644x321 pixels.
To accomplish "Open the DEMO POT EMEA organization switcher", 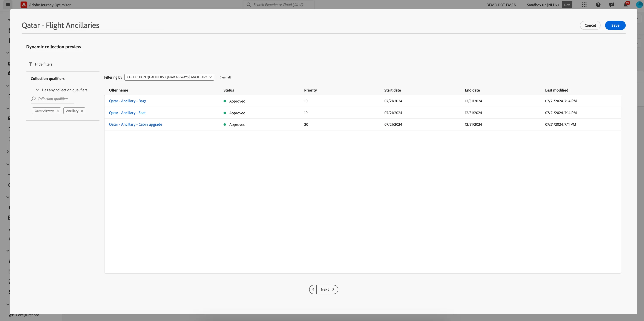I will pyautogui.click(x=501, y=5).
